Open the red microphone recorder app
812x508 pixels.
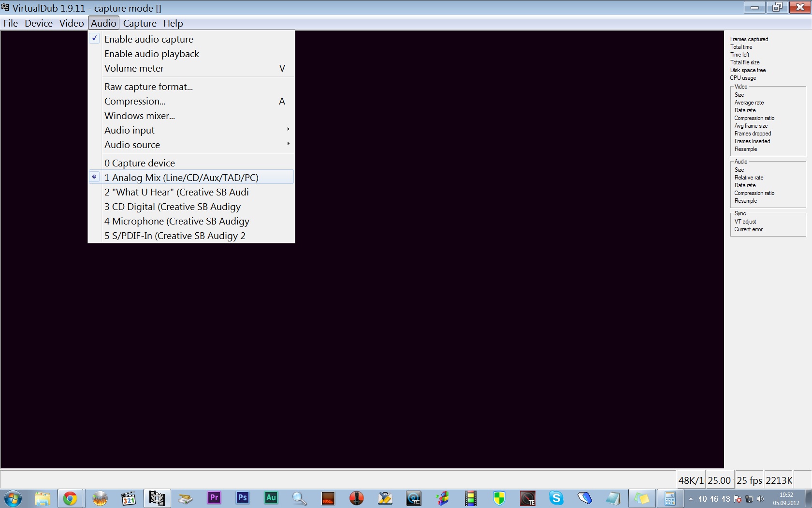[x=357, y=498]
